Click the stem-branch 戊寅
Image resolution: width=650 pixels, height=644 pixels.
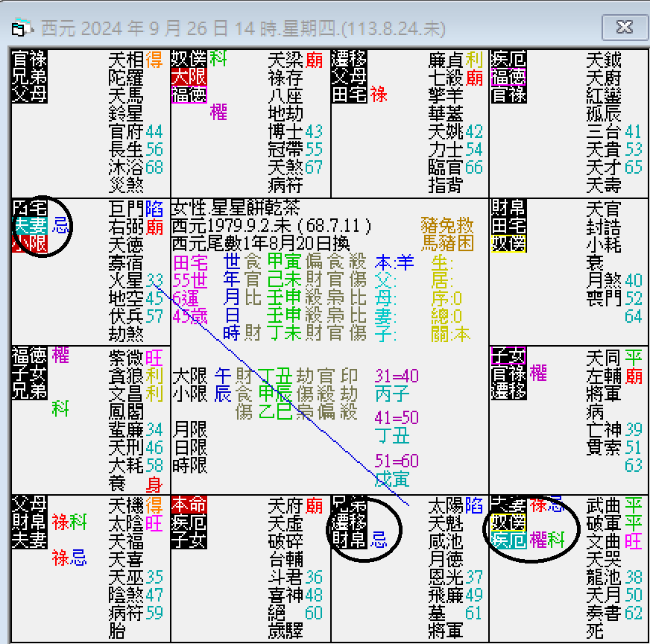click(x=392, y=479)
